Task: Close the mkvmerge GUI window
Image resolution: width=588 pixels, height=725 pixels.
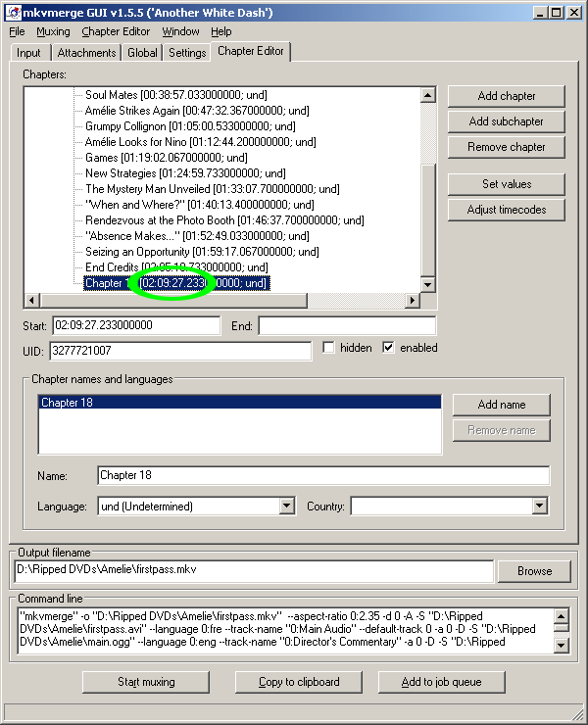Action: tap(574, 13)
